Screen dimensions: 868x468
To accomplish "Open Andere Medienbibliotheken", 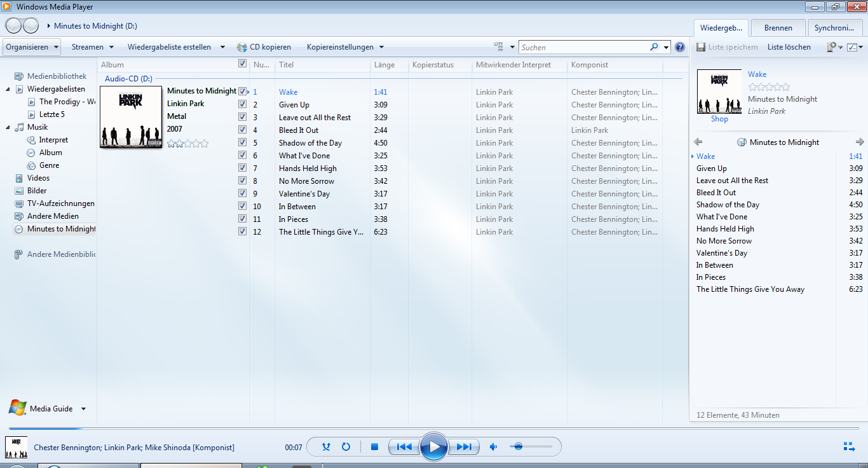I will (61, 254).
